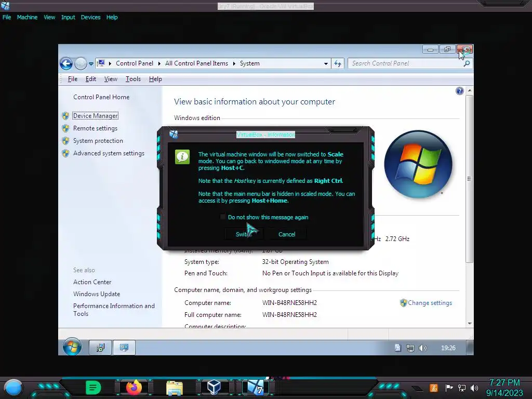Open the Action Center link
532x399 pixels.
click(92, 282)
